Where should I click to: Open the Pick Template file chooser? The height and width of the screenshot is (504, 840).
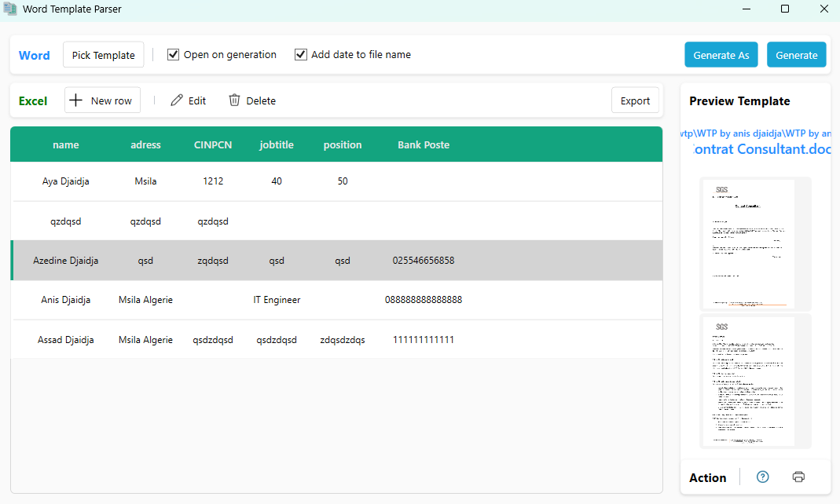[103, 55]
